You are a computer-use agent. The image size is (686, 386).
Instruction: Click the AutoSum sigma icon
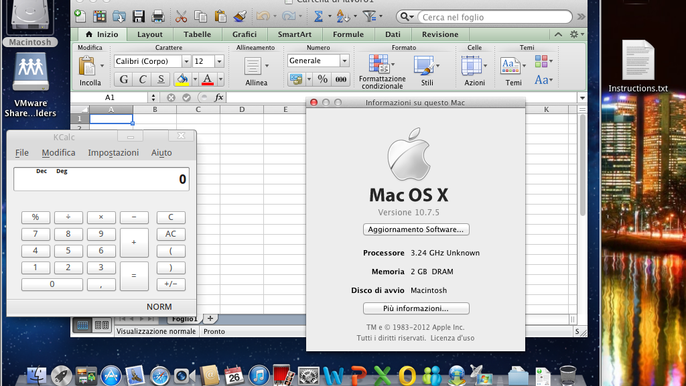(x=318, y=17)
